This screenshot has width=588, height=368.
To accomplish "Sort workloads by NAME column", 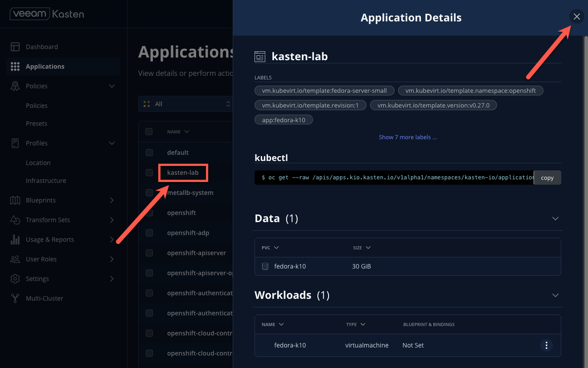I will click(x=273, y=324).
